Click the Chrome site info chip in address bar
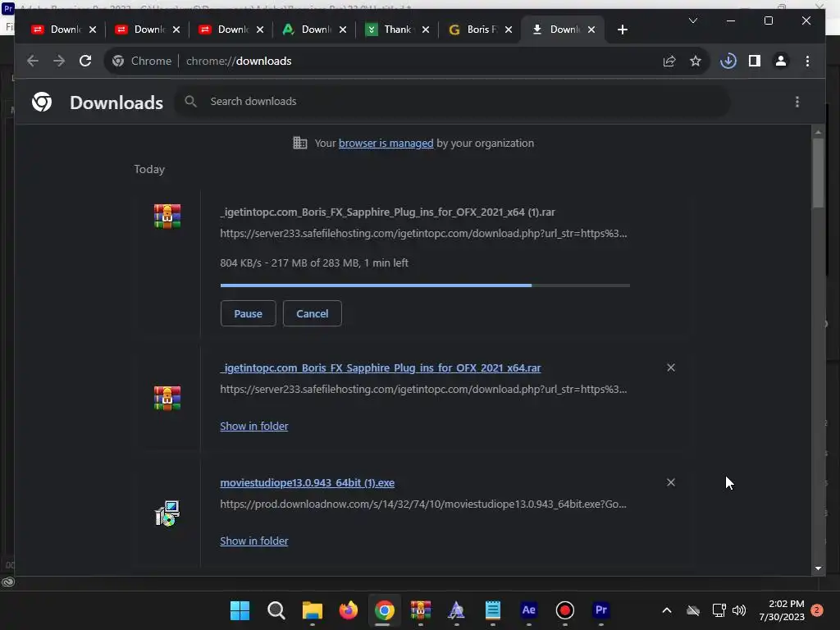Viewport: 840px width, 630px height. point(142,61)
